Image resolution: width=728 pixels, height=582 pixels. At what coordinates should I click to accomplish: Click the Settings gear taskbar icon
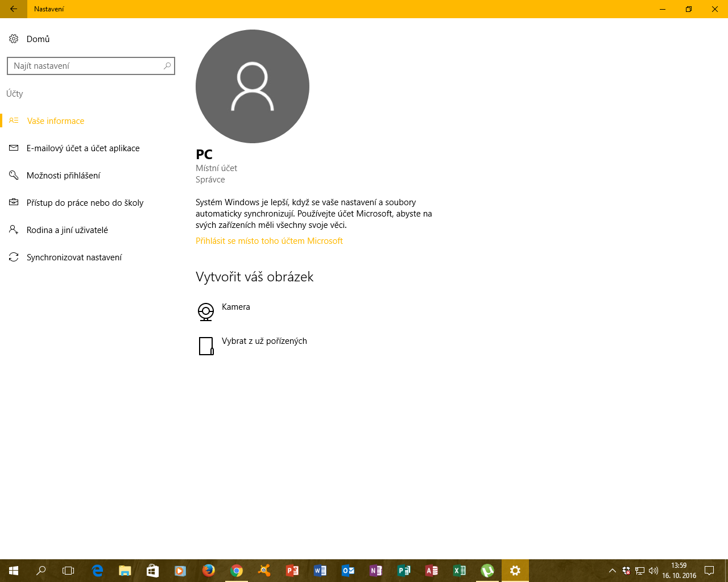[x=515, y=571]
